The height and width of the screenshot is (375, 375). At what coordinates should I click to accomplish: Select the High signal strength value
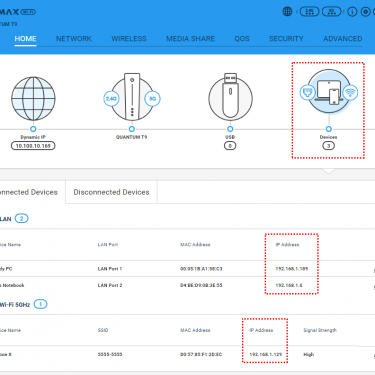(309, 354)
